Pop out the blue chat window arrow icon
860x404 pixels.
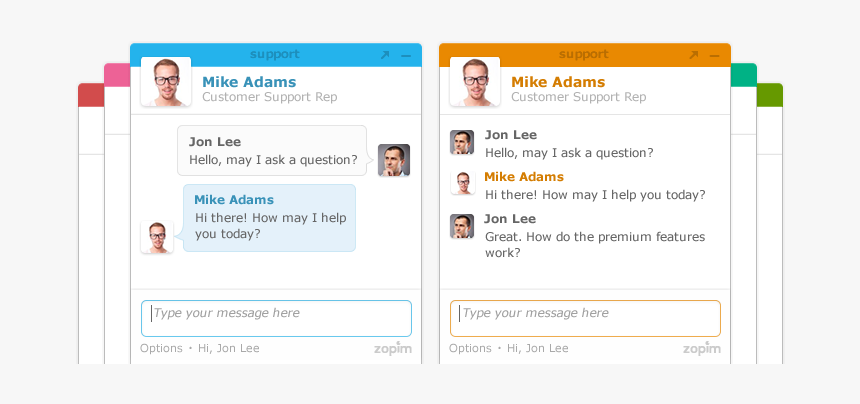pos(385,55)
